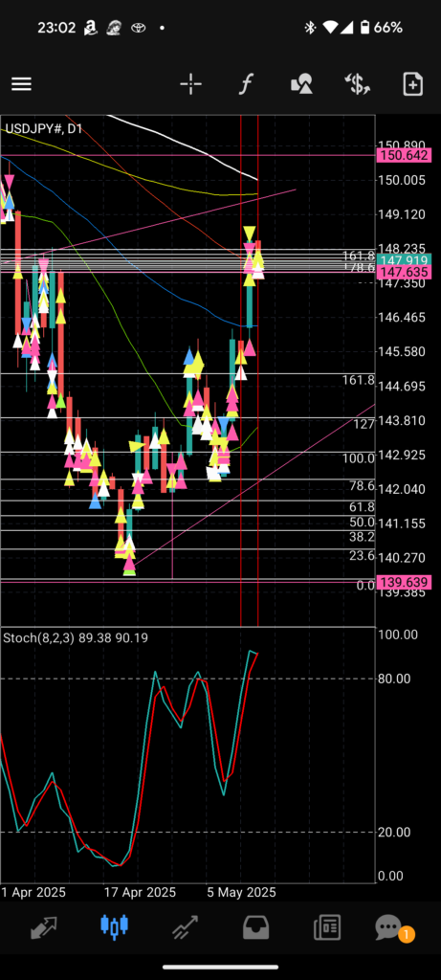Tap the 80.00 stochastic level label

point(394,679)
